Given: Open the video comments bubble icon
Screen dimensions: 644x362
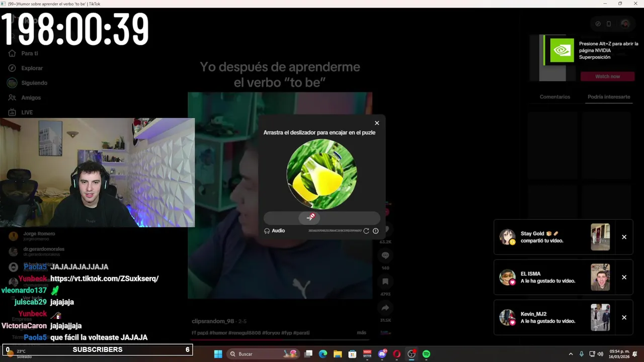Looking at the screenshot, I should (385, 255).
